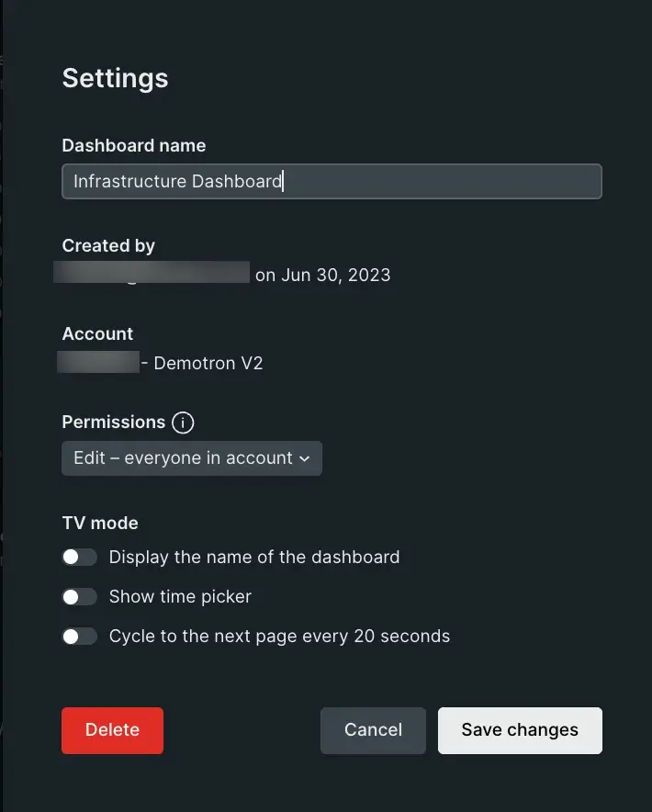Click the Permissions info icon
Image resolution: width=652 pixels, height=812 pixels.
click(x=184, y=423)
